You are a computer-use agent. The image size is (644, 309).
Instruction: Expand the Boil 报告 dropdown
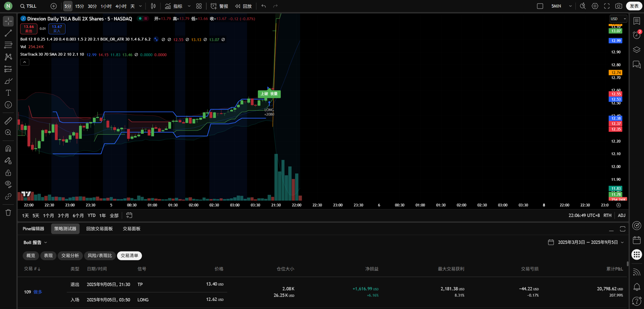click(x=35, y=242)
